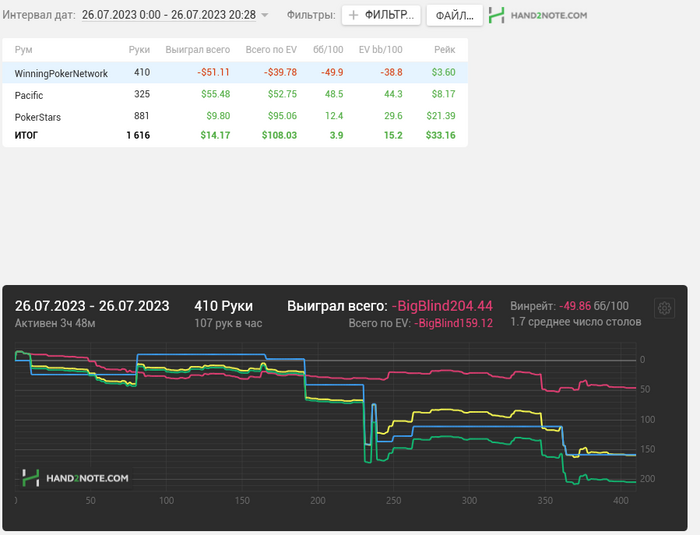Click the $3.60 rake cell
Viewport: 700px width, 535px height.
[443, 72]
